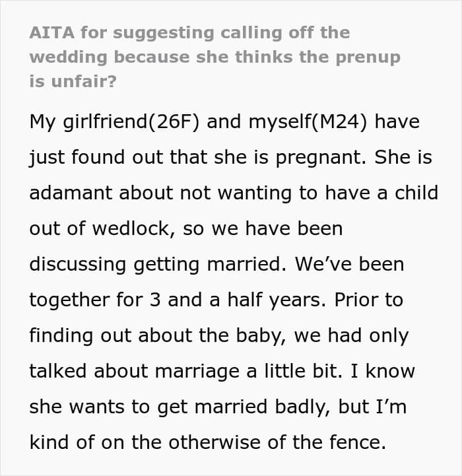Click the AITA post title text
The width and height of the screenshot is (462, 476).
pyautogui.click(x=215, y=57)
